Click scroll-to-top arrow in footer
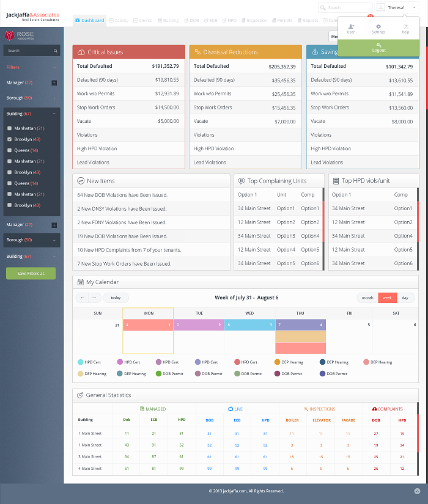 click(x=417, y=491)
